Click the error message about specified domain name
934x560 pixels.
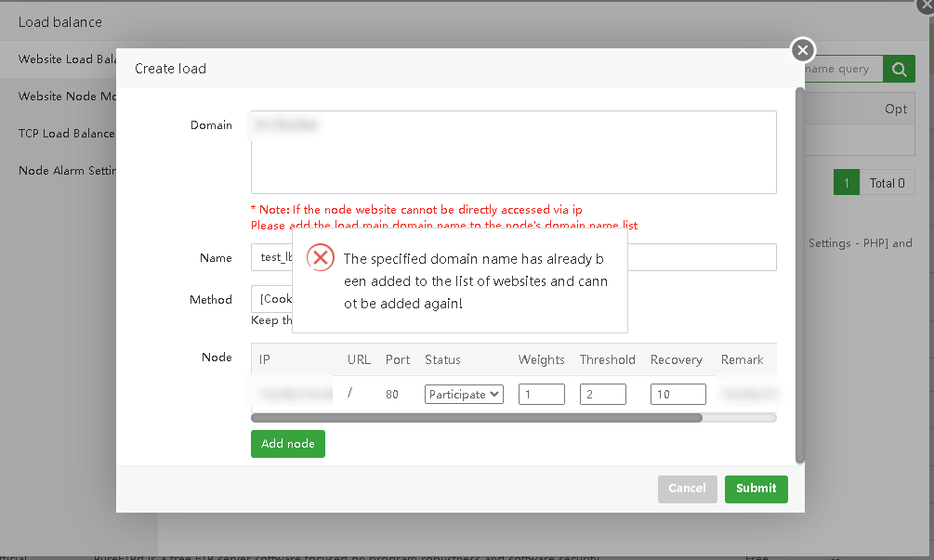(x=475, y=280)
